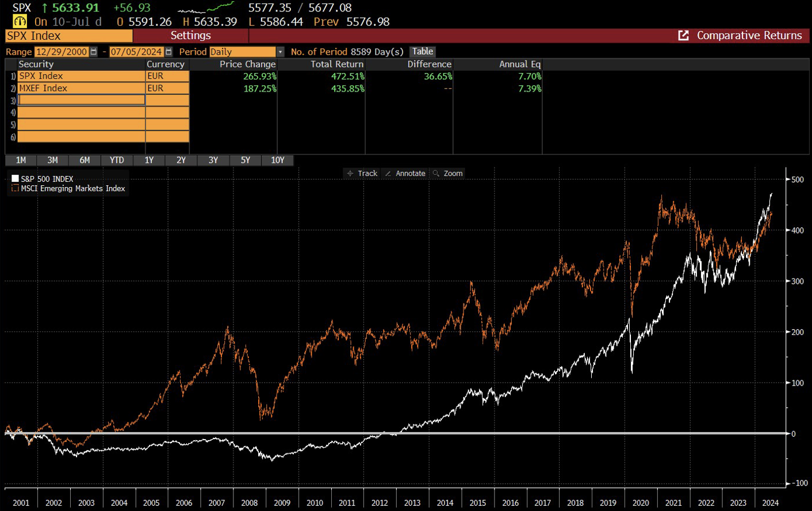Click empty security field in row 4
Screen dimensions: 812x511
(x=81, y=112)
